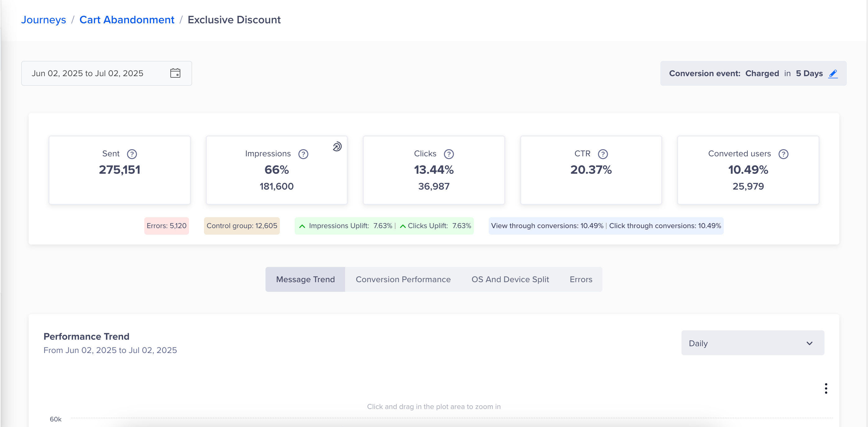Click the help icon next to CTR
868x427 pixels.
(603, 154)
